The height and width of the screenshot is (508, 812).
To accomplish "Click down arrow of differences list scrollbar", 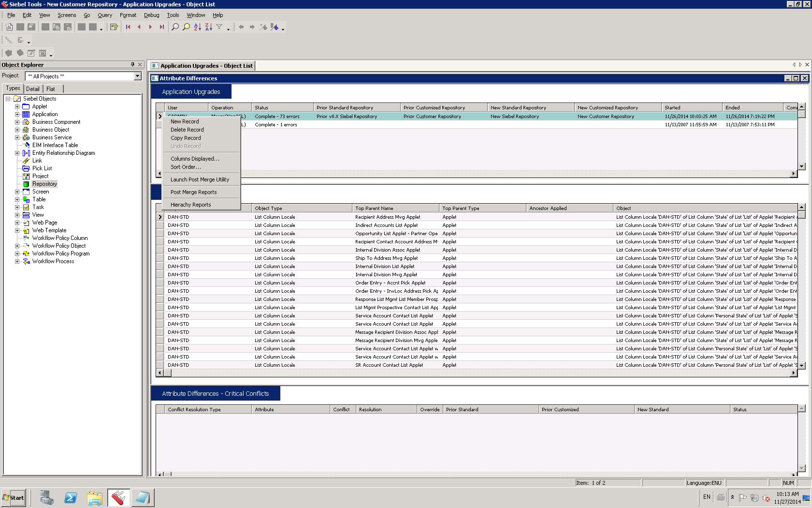I will click(x=802, y=366).
